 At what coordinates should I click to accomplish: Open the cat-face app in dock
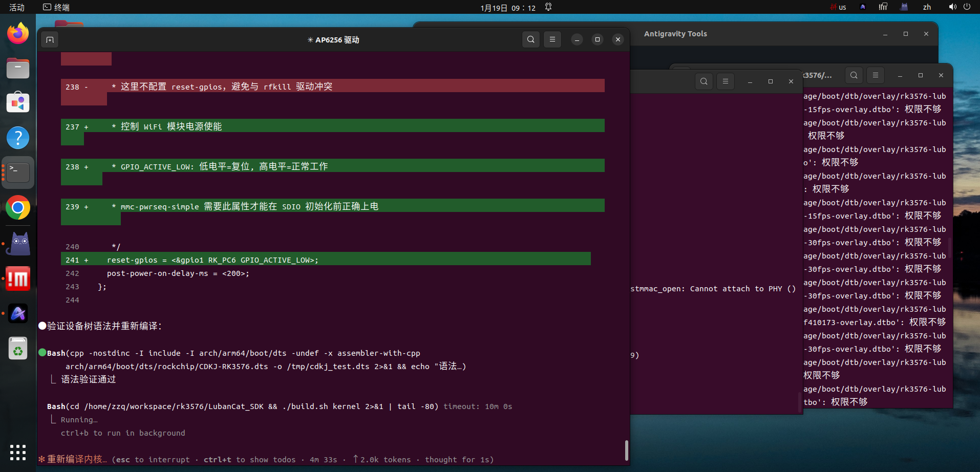pos(18,244)
